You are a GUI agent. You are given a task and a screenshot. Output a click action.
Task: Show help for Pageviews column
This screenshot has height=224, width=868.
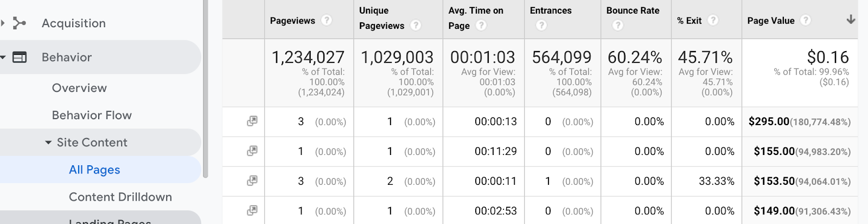(x=326, y=21)
